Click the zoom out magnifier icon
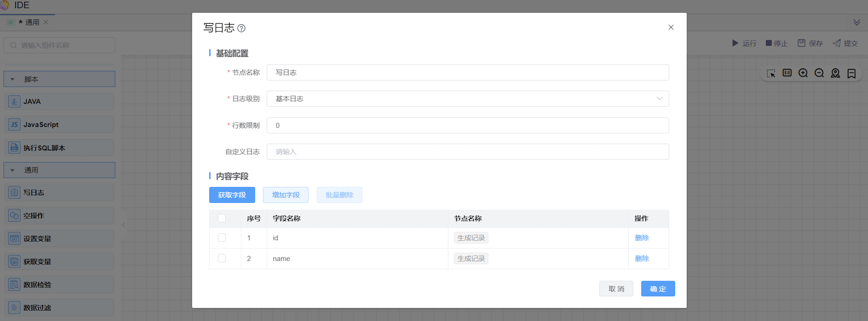This screenshot has width=868, height=321. (819, 73)
